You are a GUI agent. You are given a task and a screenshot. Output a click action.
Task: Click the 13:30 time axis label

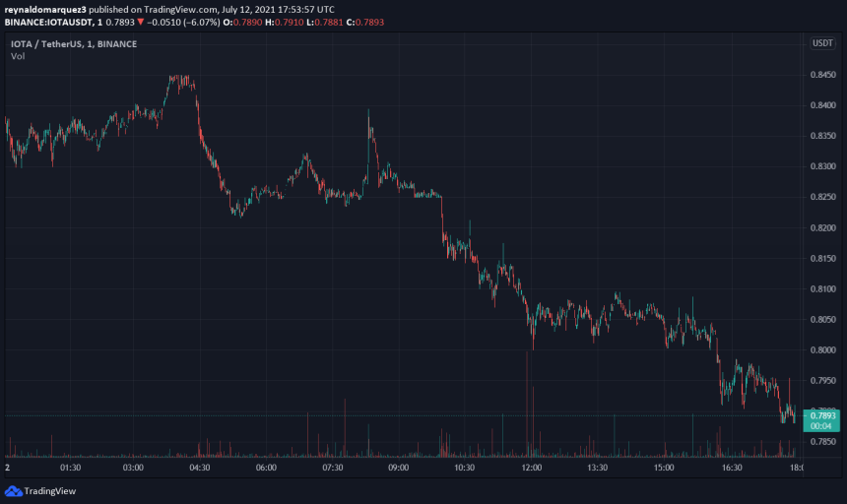(597, 468)
